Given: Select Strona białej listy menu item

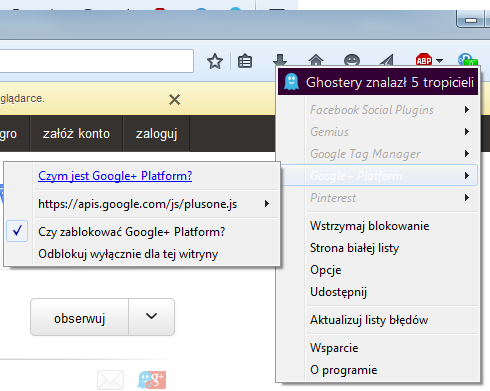Looking at the screenshot, I should 354,248.
